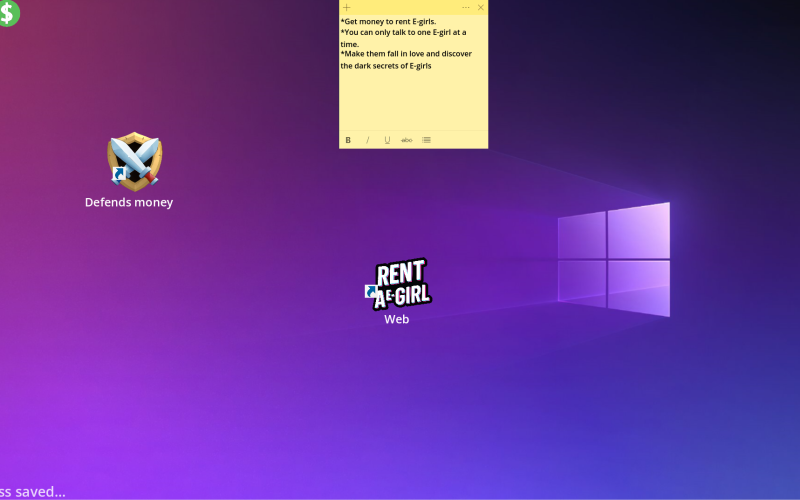Toggle bullet list in the note
The height and width of the screenshot is (500, 800).
(426, 140)
